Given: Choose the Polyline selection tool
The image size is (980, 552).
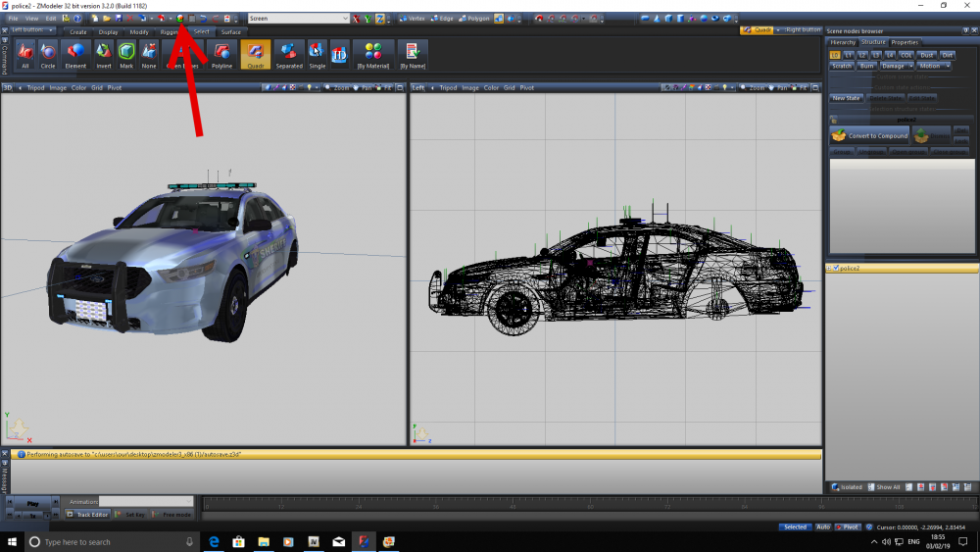Looking at the screenshot, I should coord(222,55).
